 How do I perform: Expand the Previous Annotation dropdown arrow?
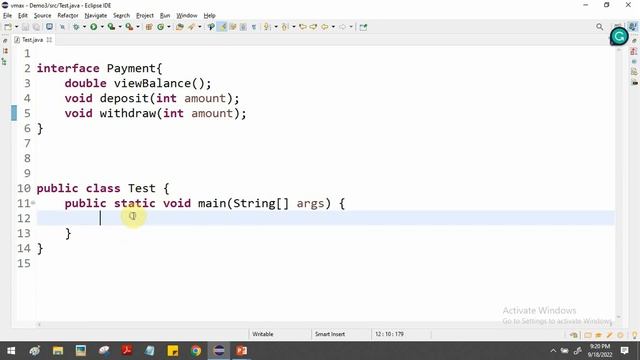tap(293, 27)
